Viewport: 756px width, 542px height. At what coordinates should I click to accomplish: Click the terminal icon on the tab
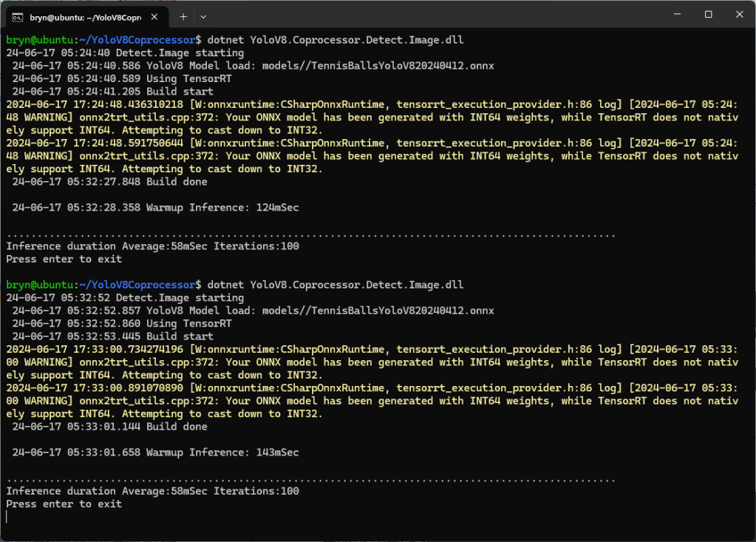click(x=17, y=16)
